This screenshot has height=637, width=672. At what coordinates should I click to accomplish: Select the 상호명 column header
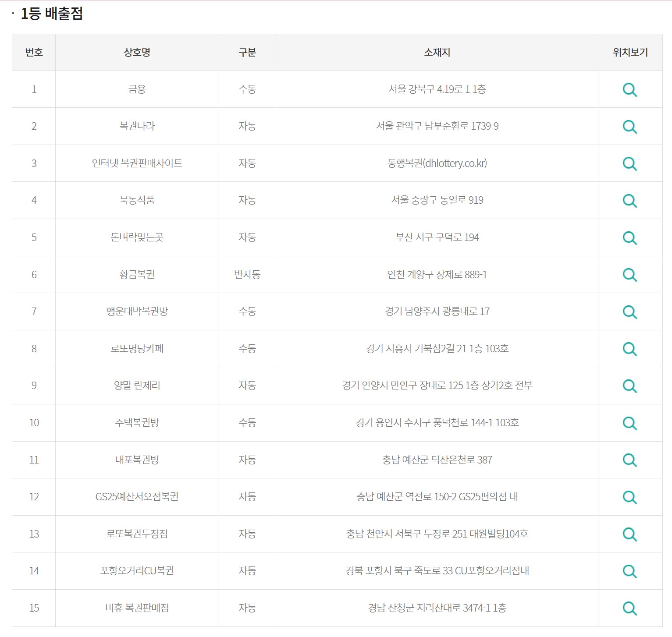136,52
